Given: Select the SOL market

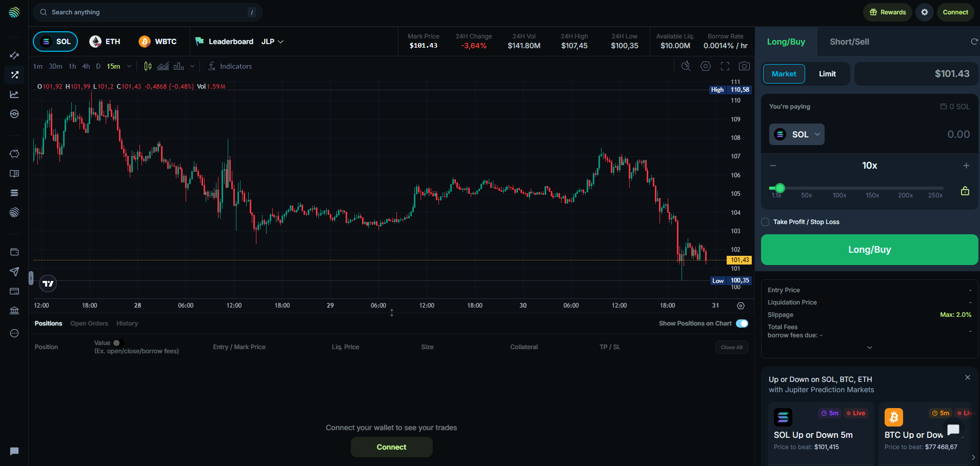Looking at the screenshot, I should (x=55, y=42).
